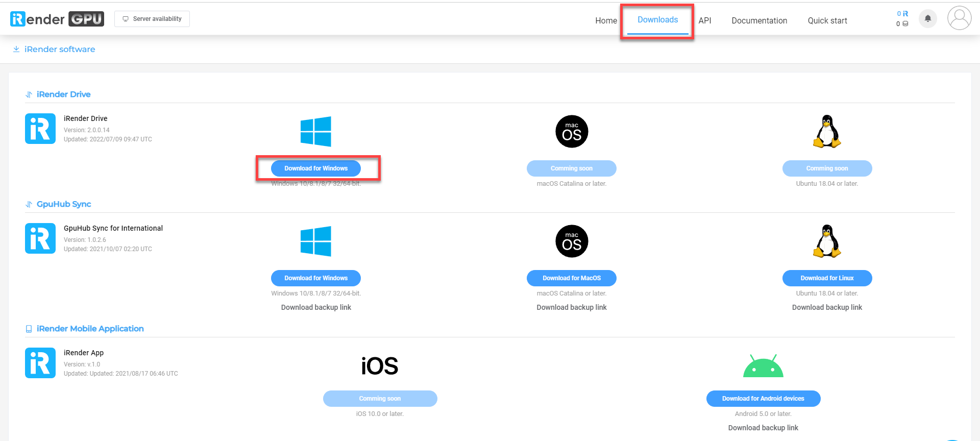The width and height of the screenshot is (980, 441).
Task: Click the GpuHub Sync app logo
Action: point(40,238)
